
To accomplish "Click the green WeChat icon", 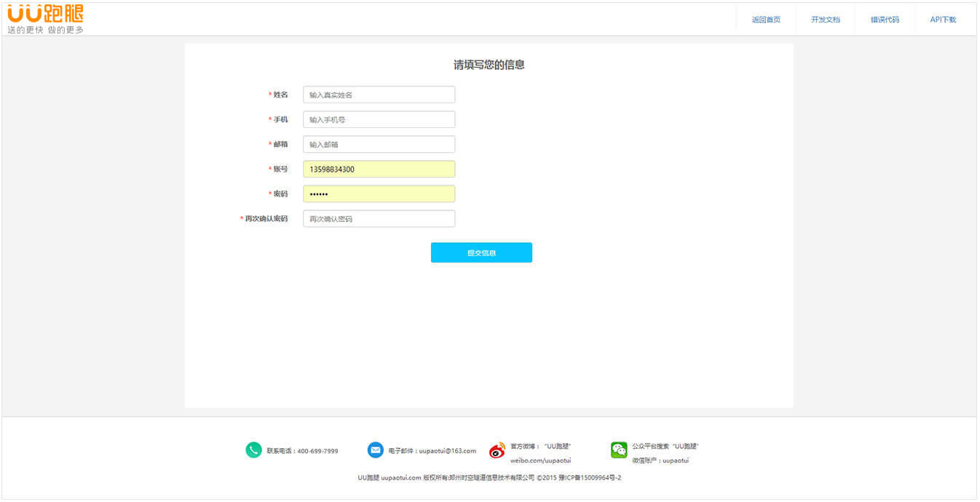I will [619, 450].
